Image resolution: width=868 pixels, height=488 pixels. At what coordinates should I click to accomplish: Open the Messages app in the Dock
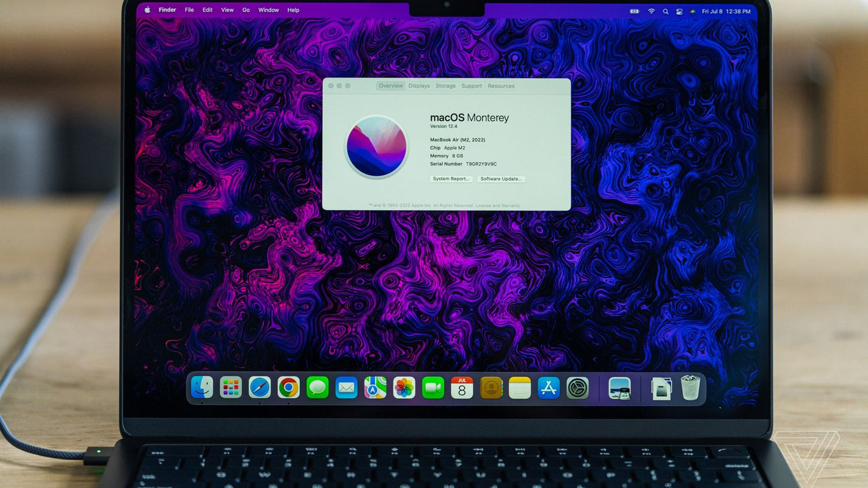pos(317,387)
